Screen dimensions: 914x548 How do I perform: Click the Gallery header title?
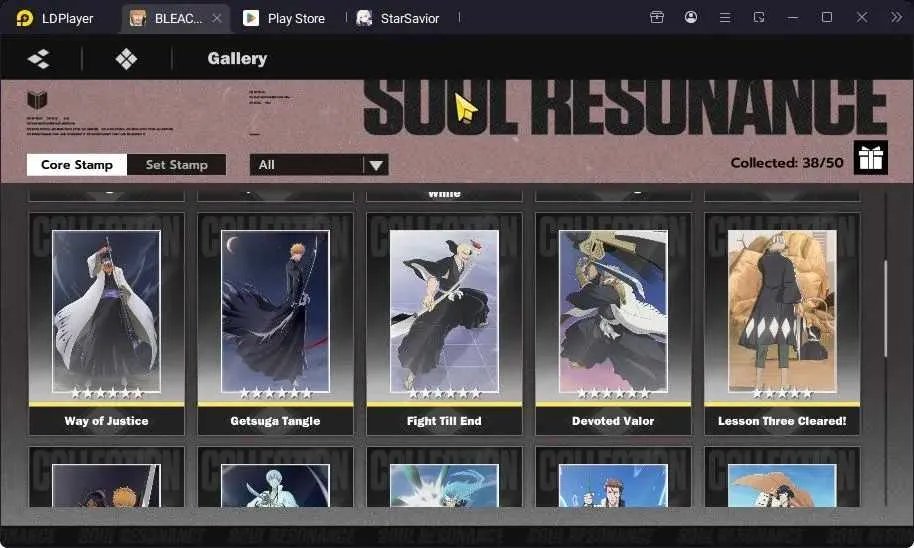[237, 58]
